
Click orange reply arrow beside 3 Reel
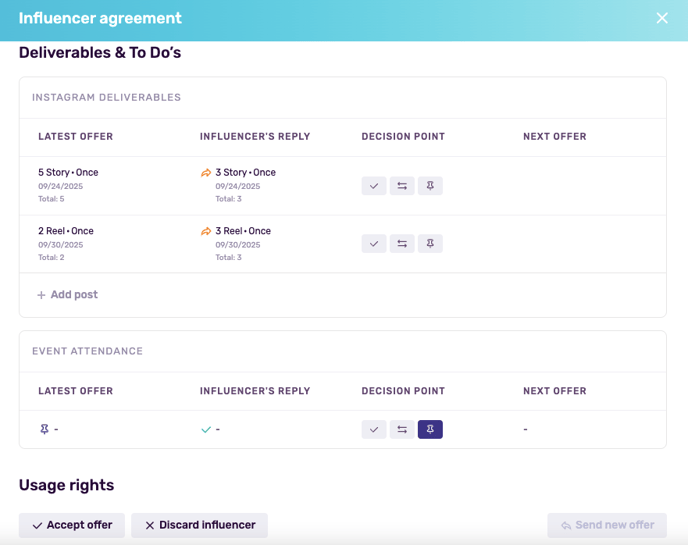pyautogui.click(x=206, y=231)
